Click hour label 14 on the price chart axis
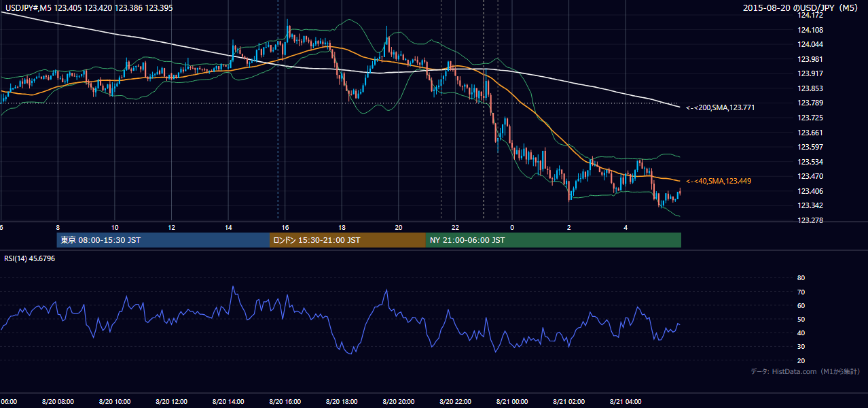 (x=228, y=227)
